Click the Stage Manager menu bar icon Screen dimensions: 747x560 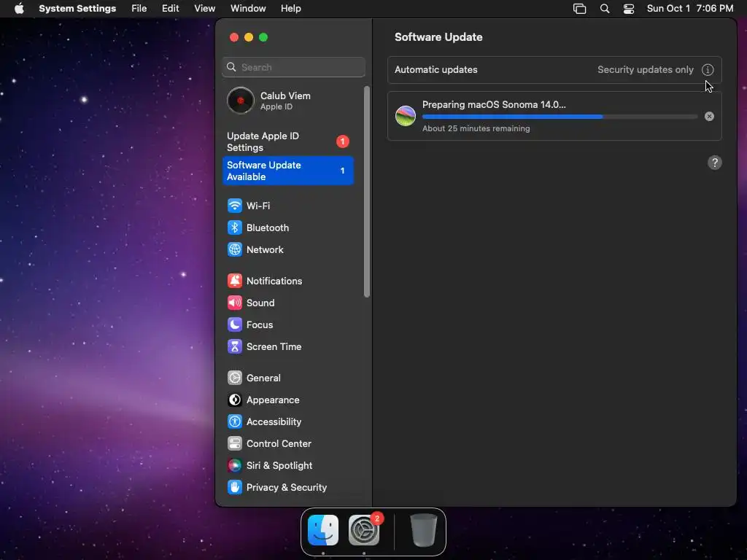[579, 9]
